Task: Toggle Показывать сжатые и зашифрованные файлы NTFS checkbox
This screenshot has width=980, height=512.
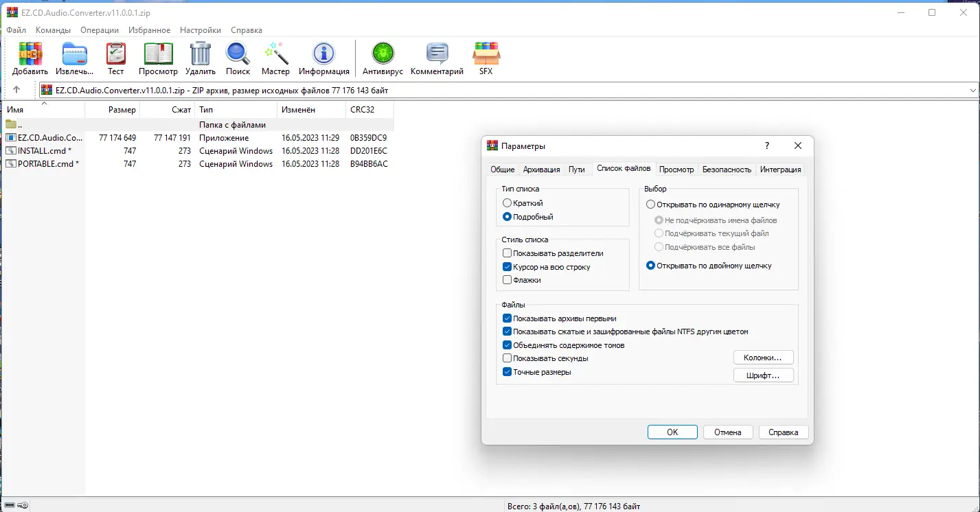Action: (508, 331)
